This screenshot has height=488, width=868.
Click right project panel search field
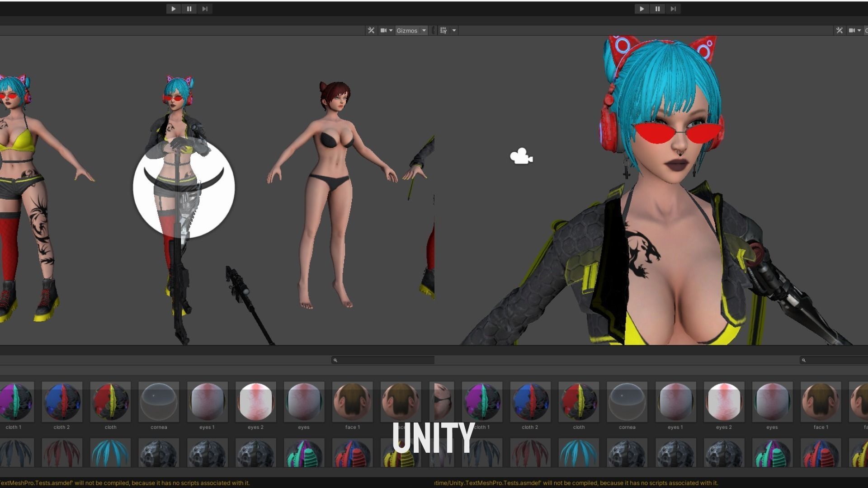pos(834,360)
